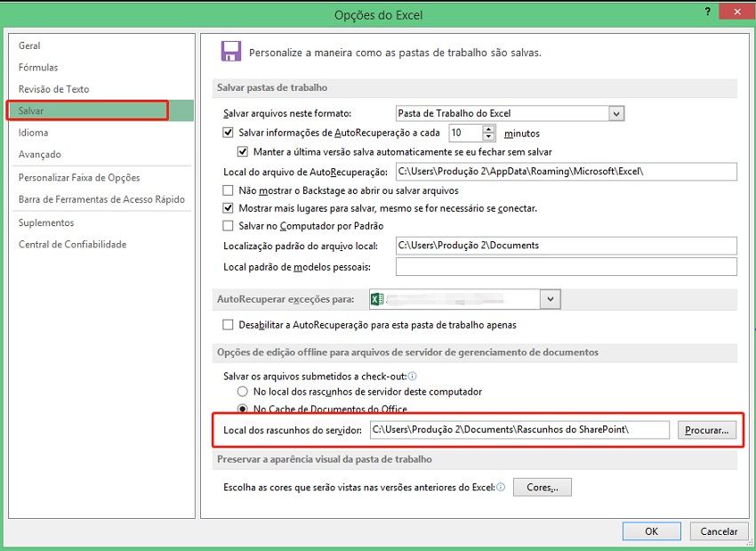Click the AutoRecuperação minutes number field
Image resolution: width=756 pixels, height=551 pixels.
tap(466, 133)
